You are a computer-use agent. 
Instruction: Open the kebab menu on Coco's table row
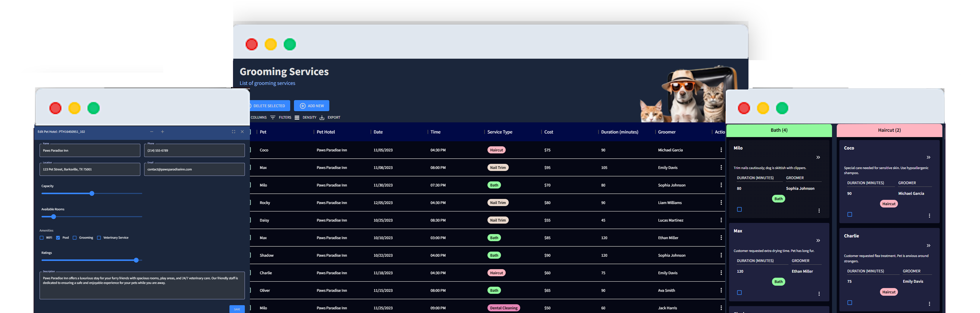tap(721, 150)
